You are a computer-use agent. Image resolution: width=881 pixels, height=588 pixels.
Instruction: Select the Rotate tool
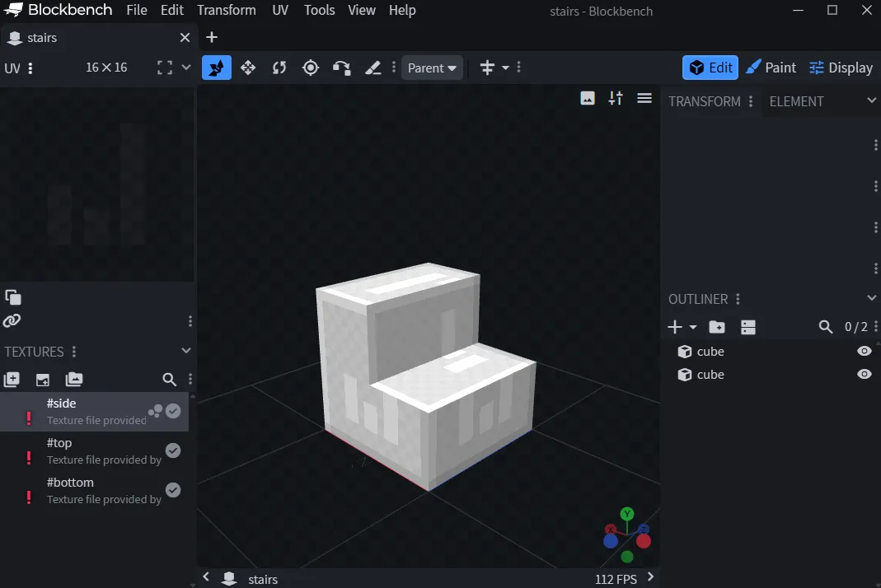279,68
